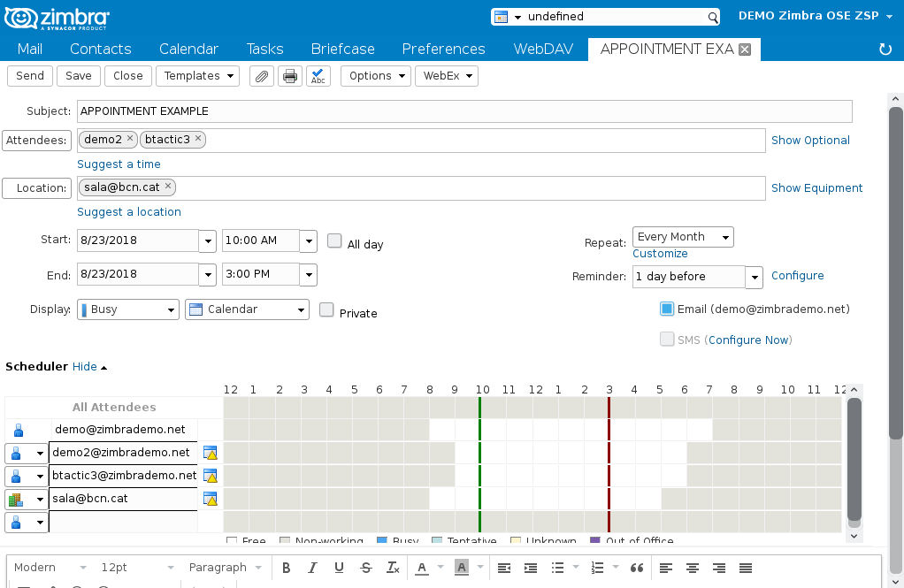The image size is (904, 588).
Task: Open the background highlight color picker
Action: pyautogui.click(x=479, y=568)
